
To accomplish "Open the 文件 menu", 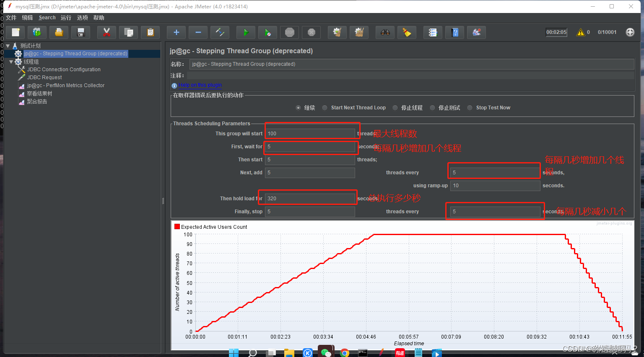I will pyautogui.click(x=11, y=18).
